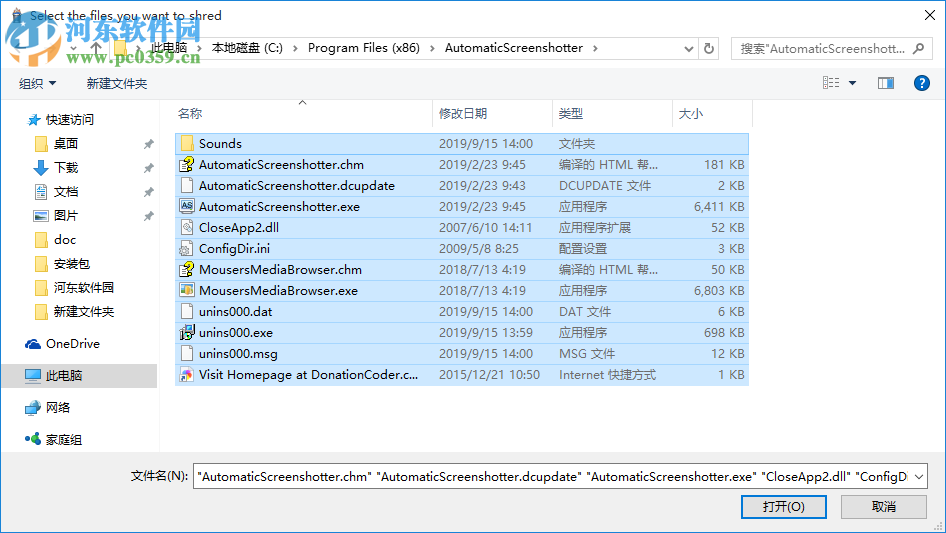Refresh the current folder view
The image size is (946, 533).
pyautogui.click(x=709, y=48)
